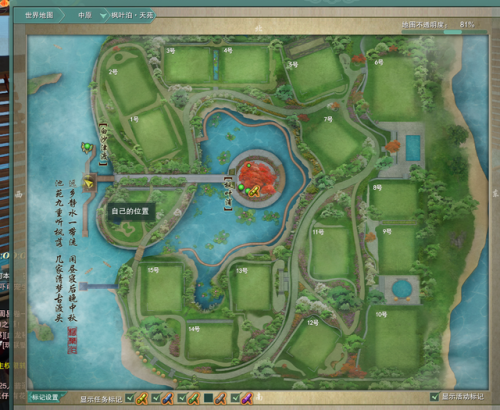Select the 枫叶泊·天苑 breadcrumb

(132, 15)
